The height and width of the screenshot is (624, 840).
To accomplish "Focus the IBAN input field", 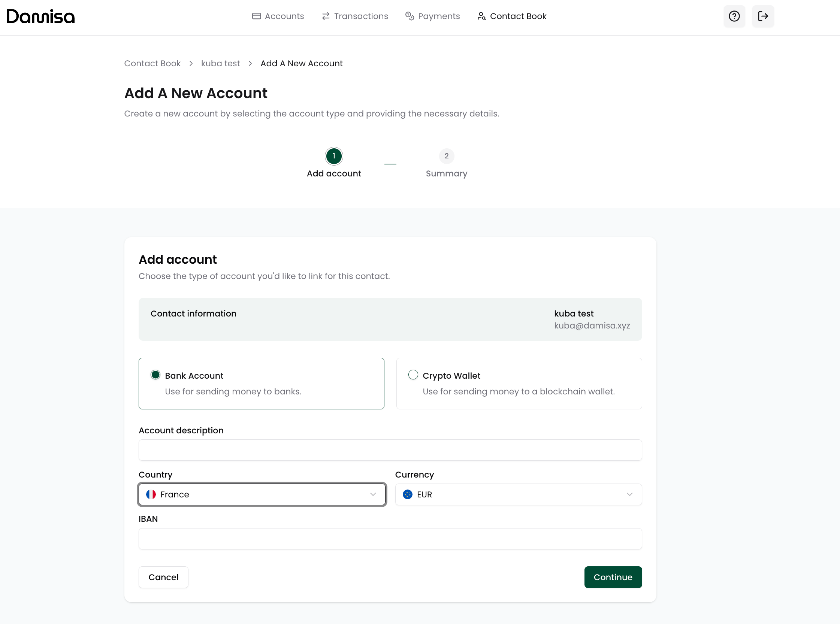I will click(390, 539).
